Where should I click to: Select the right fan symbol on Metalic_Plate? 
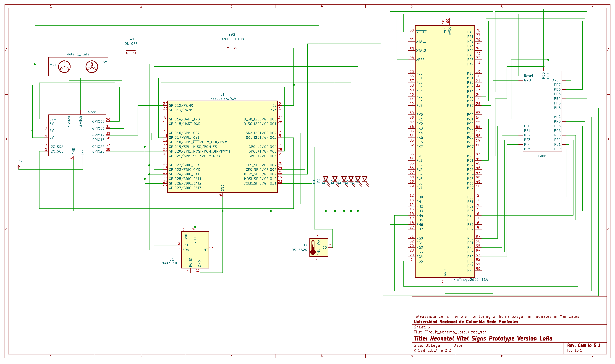92,67
